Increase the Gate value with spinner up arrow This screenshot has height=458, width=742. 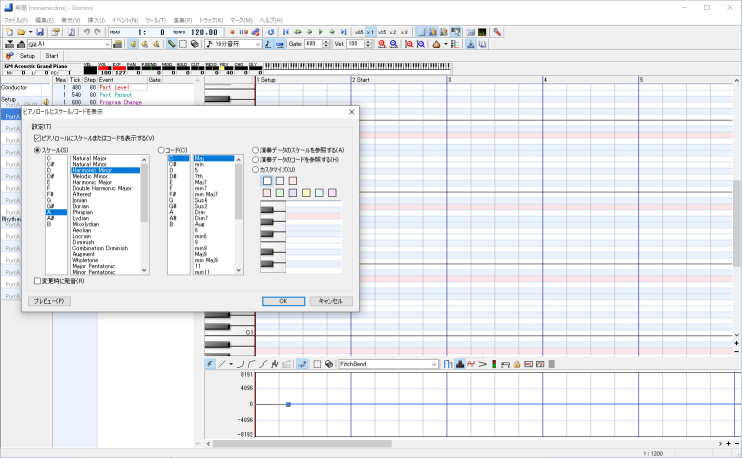click(326, 42)
